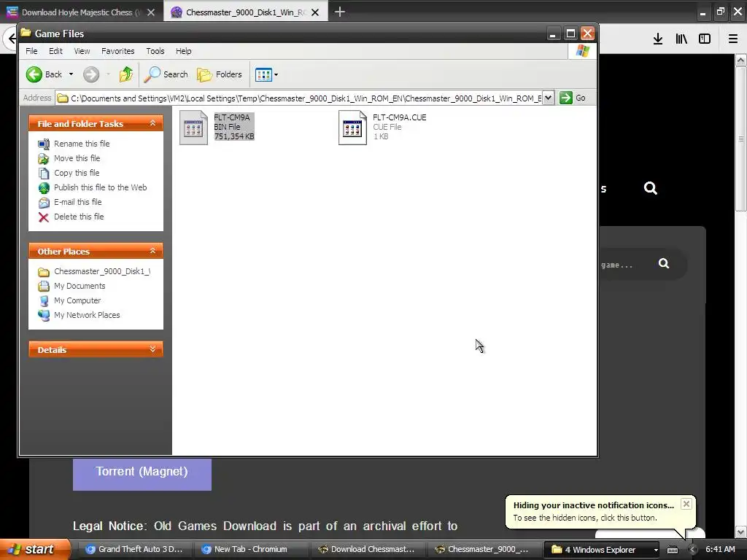Click the green Go button

point(573,98)
